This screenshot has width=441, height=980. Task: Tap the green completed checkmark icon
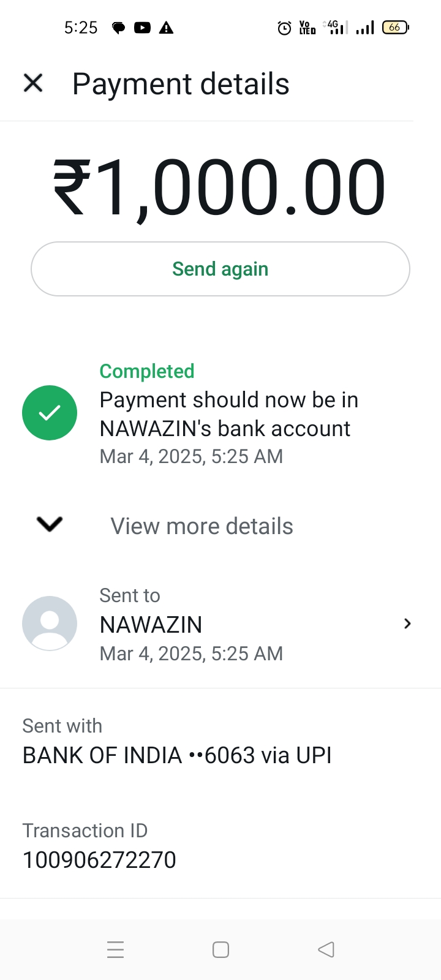click(50, 413)
